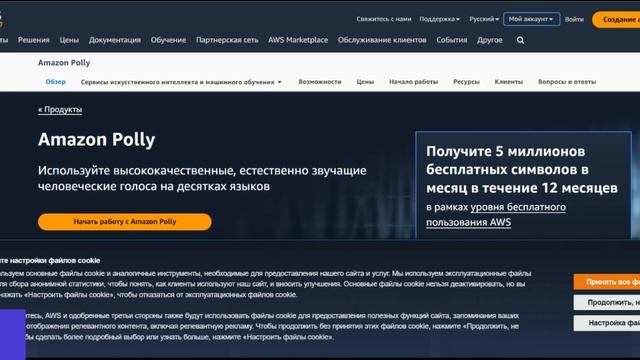
Task: Click the Войти link
Action: (574, 19)
